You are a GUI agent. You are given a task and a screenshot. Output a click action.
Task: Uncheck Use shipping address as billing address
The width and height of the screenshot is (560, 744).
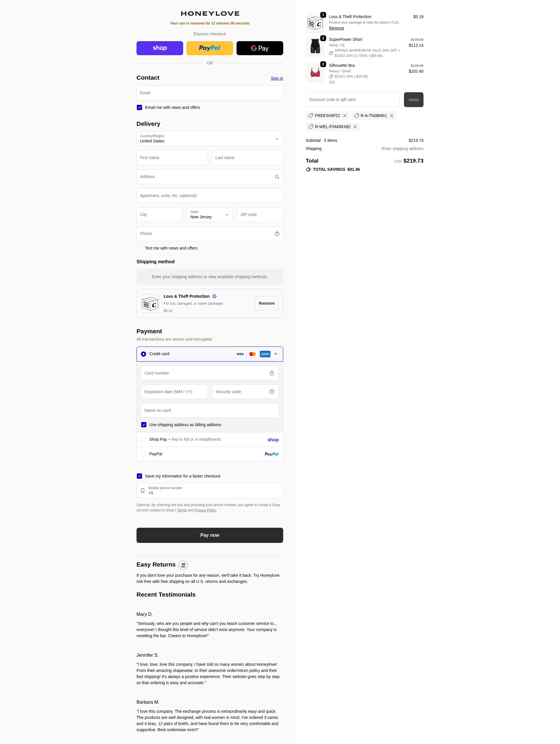[143, 425]
